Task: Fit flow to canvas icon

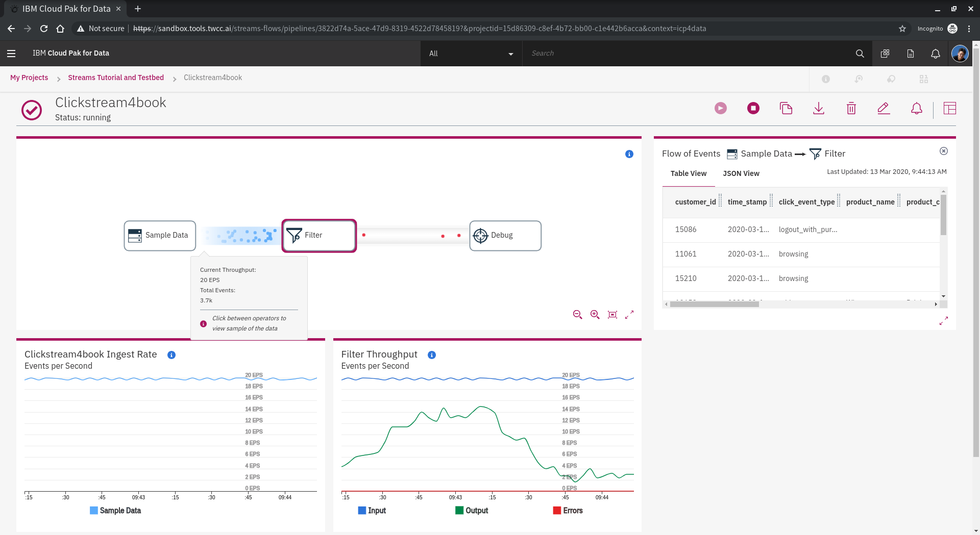Action: (612, 315)
